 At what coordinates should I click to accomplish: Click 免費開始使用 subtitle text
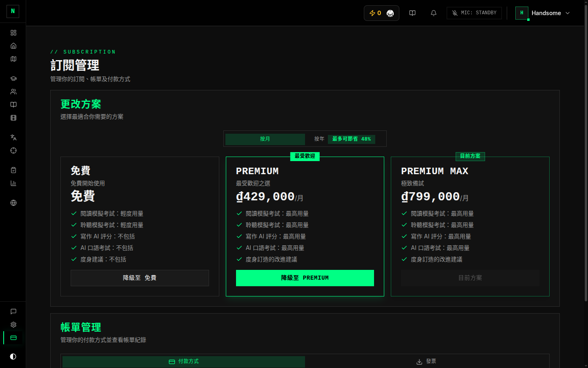pos(88,184)
